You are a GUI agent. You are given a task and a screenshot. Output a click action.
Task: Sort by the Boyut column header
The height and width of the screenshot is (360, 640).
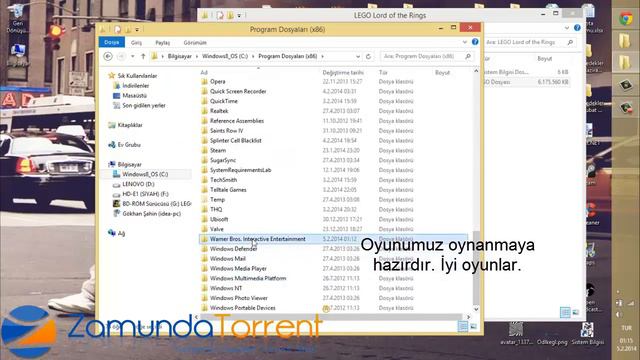point(442,73)
